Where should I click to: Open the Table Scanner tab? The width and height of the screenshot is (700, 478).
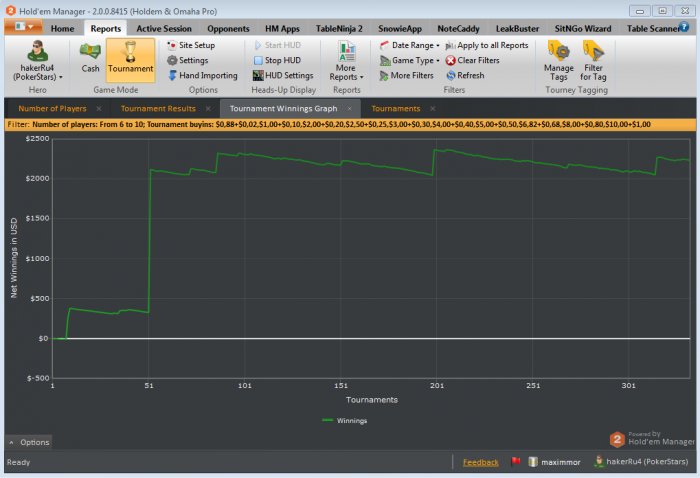tap(653, 29)
